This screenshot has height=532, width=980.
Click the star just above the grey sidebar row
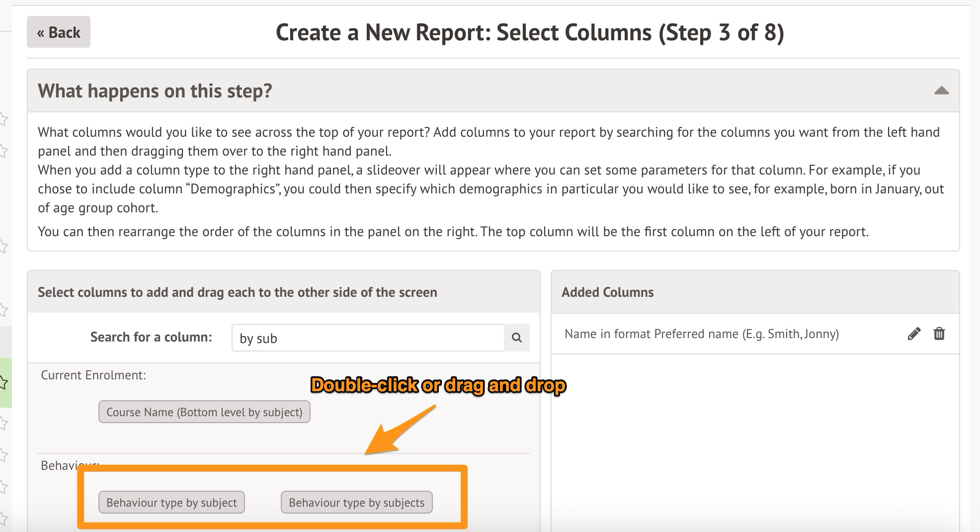tap(3, 310)
